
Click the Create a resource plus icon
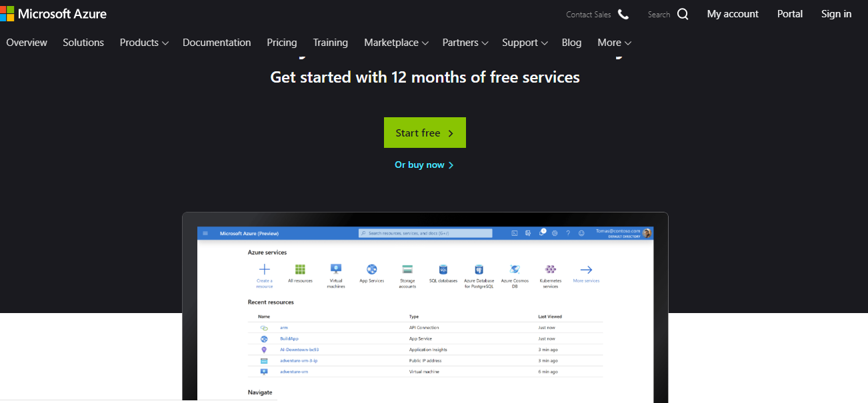tap(264, 269)
